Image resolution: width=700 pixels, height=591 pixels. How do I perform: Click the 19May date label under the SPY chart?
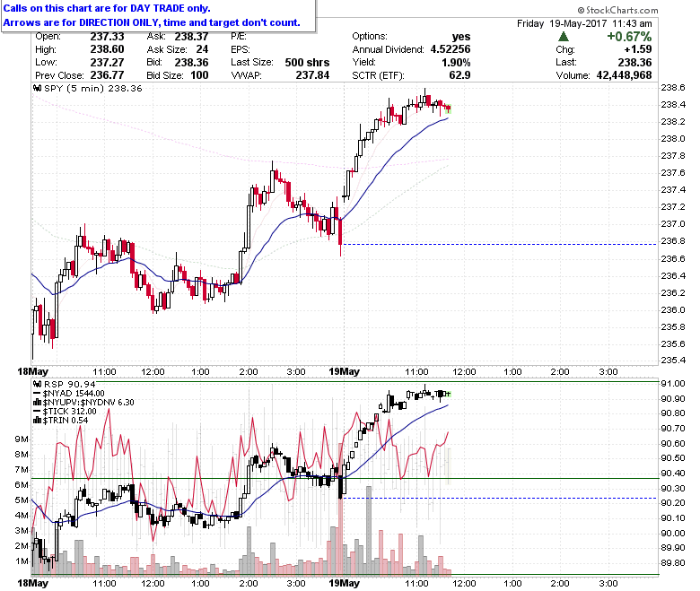pyautogui.click(x=345, y=371)
